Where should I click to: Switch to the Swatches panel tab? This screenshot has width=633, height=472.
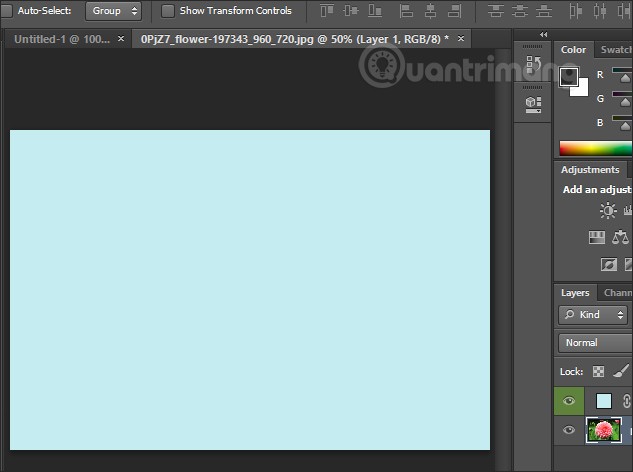point(615,50)
